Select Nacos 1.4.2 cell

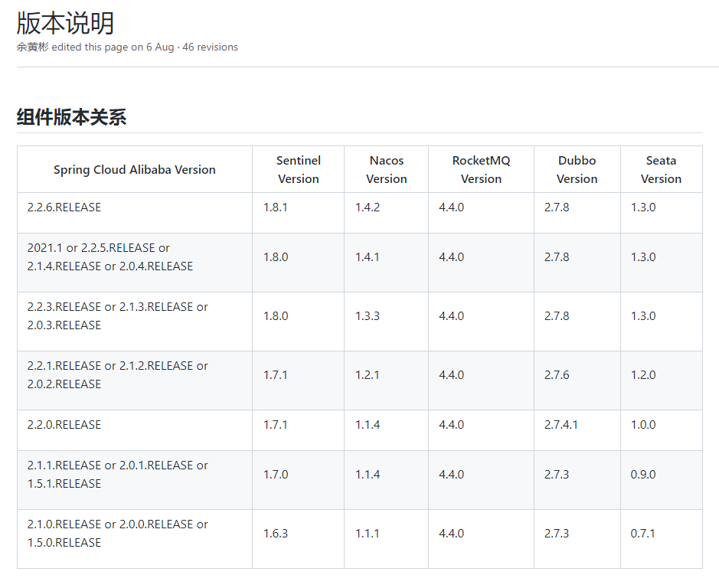click(x=386, y=213)
